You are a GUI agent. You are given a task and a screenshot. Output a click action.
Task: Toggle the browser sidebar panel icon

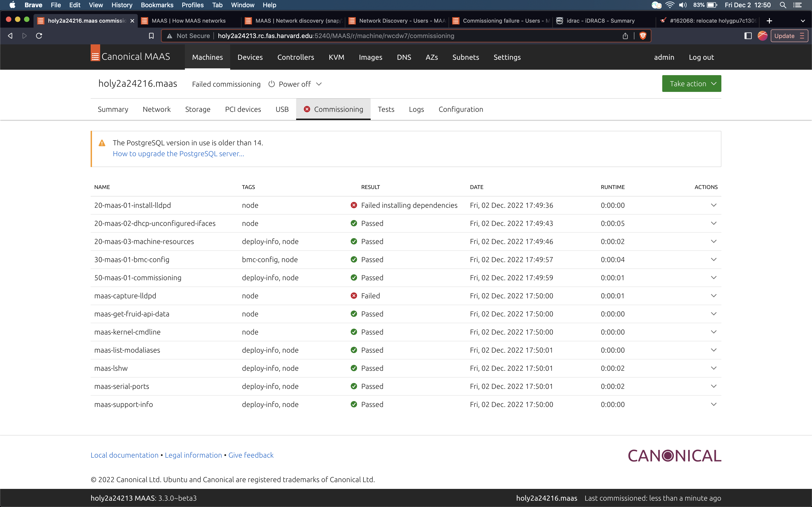[x=748, y=36]
